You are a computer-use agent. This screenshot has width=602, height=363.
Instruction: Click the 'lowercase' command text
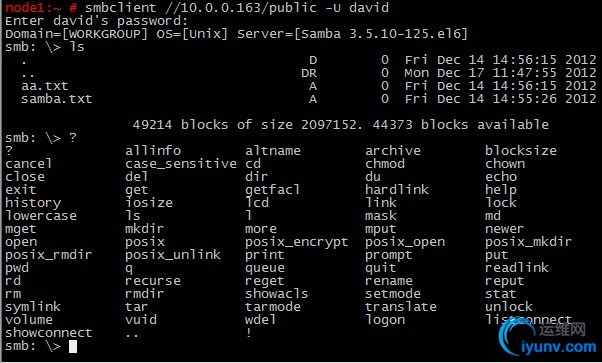pos(41,215)
